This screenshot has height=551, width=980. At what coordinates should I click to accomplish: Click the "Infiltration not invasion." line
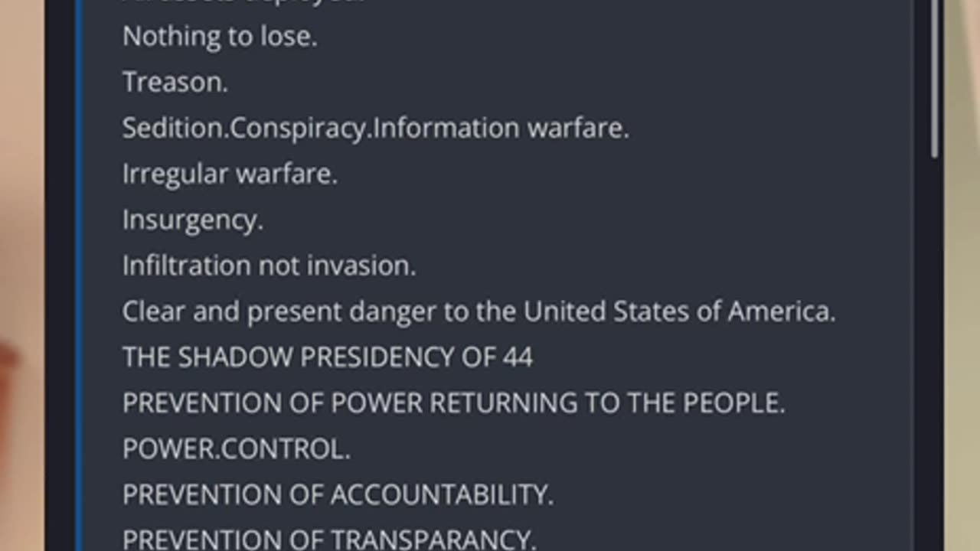(x=269, y=266)
